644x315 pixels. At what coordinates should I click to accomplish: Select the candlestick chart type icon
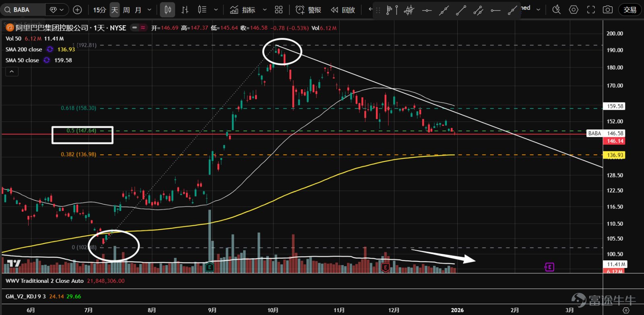point(168,10)
